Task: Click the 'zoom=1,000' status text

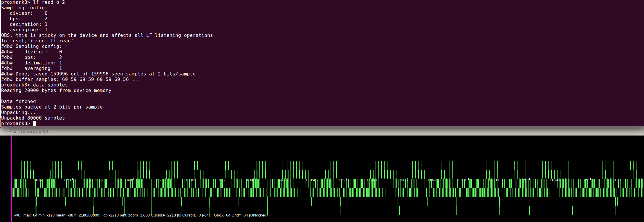Action: point(139,215)
